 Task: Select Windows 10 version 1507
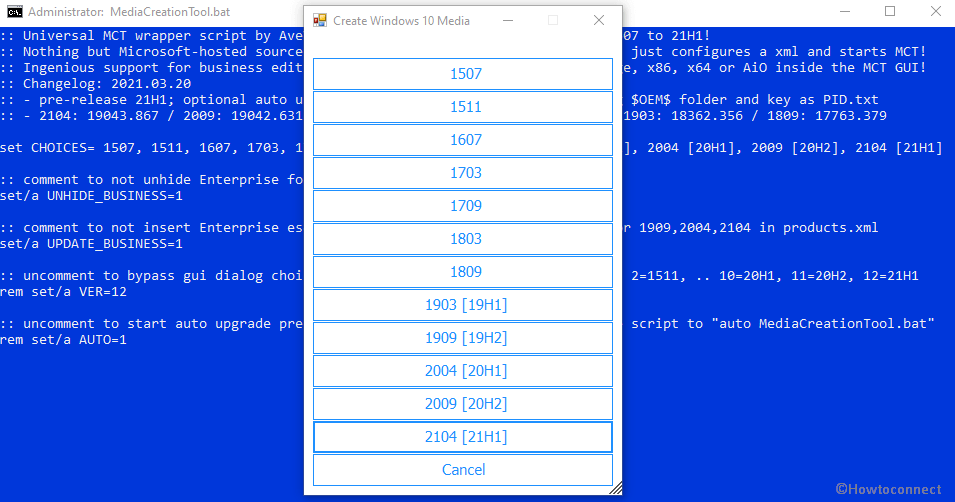[x=463, y=74]
